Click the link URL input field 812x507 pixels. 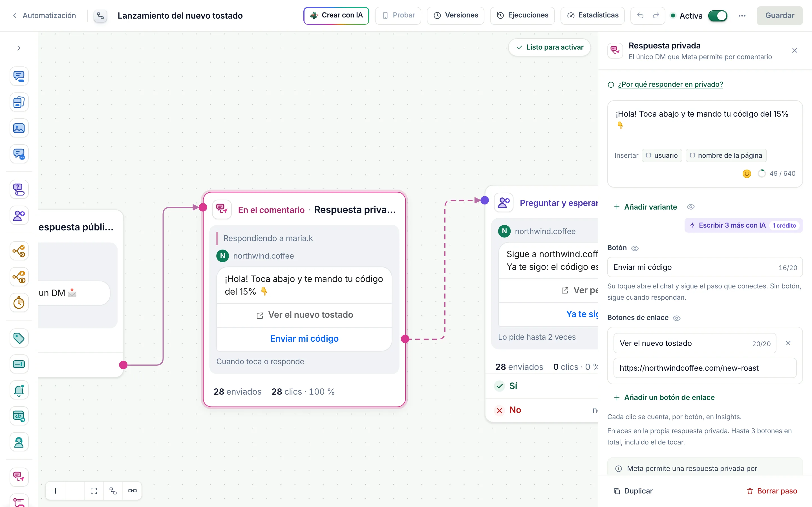[x=705, y=368]
